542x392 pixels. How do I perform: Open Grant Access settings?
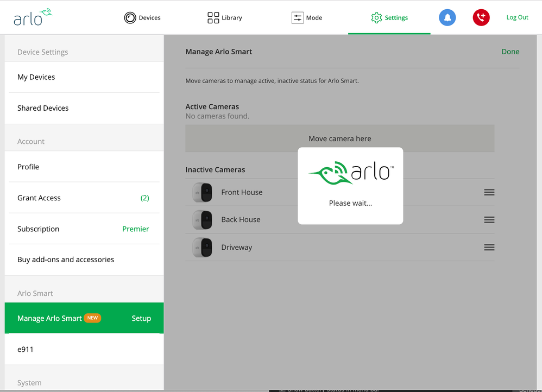coord(84,198)
